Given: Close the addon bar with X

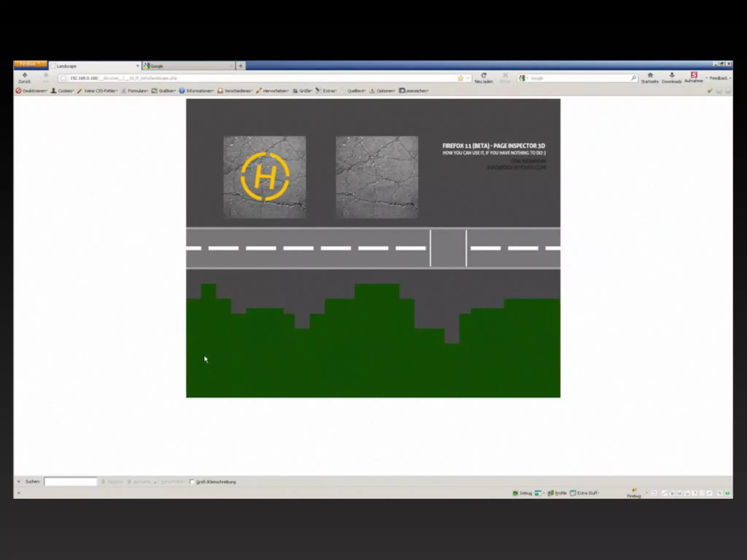Looking at the screenshot, I should pos(19,493).
